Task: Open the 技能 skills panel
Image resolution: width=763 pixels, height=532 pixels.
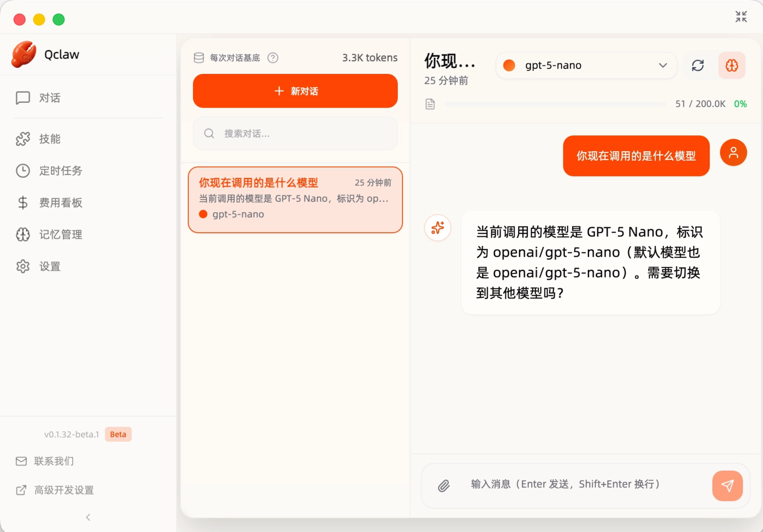Action: pos(49,139)
